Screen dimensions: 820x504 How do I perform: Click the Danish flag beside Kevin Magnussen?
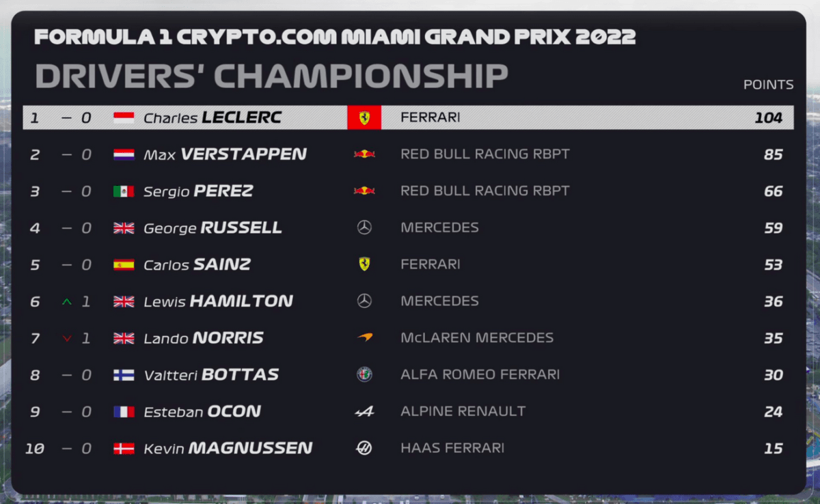coord(124,449)
